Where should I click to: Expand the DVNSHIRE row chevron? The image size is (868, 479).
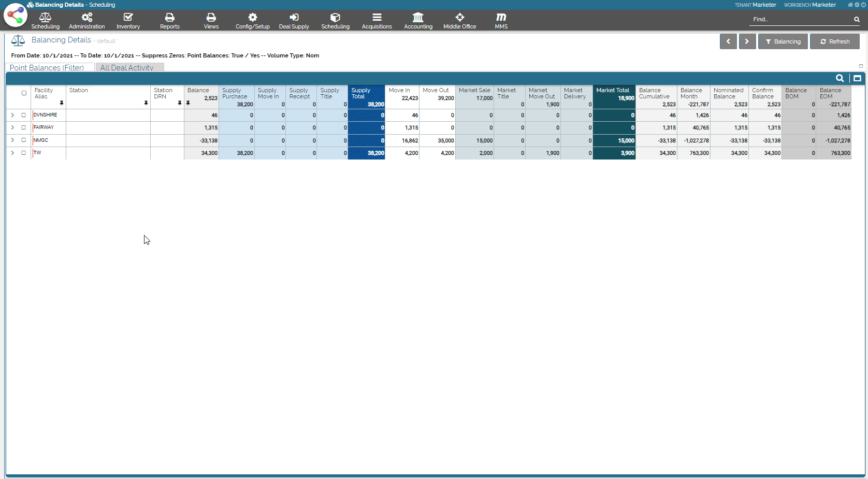[x=12, y=115]
